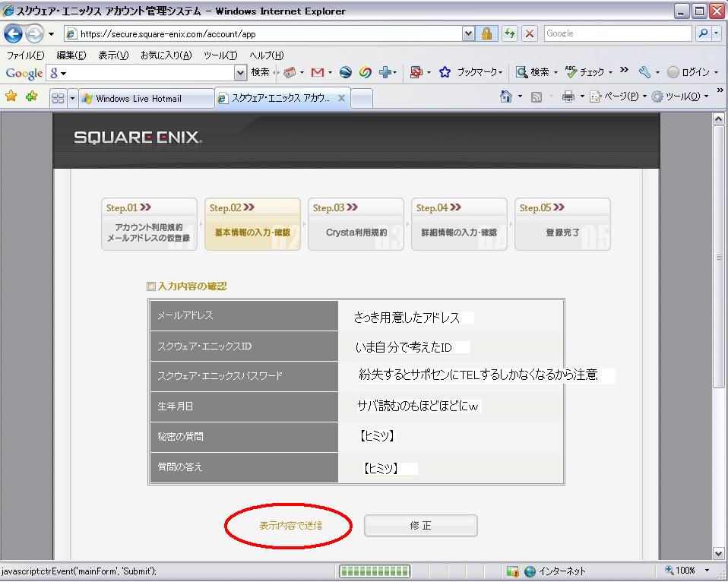728x582 pixels.
Task: Open the 編集(E) menu
Action: [71, 55]
